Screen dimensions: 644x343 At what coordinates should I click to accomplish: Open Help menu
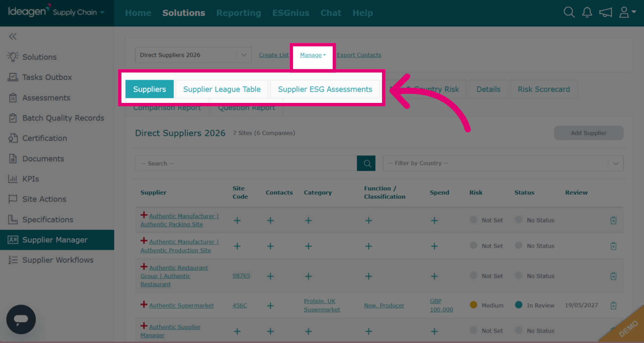click(x=363, y=13)
